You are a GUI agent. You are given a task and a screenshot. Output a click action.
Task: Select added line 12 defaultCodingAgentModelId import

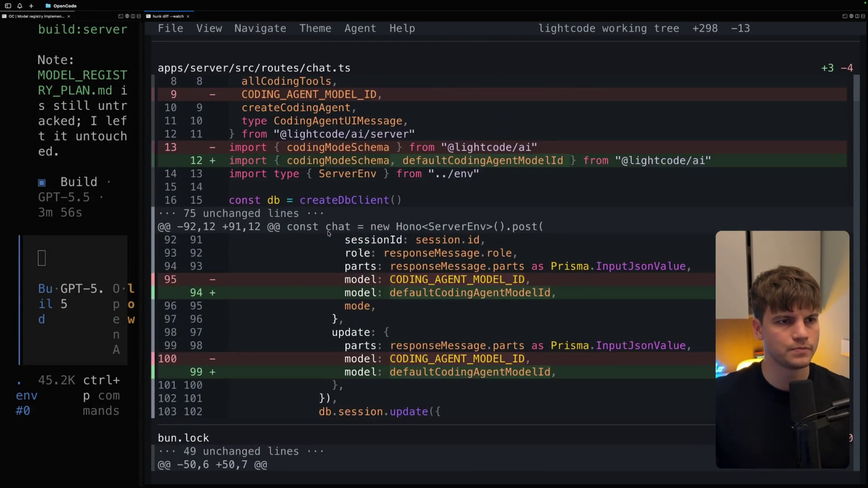tap(502, 160)
